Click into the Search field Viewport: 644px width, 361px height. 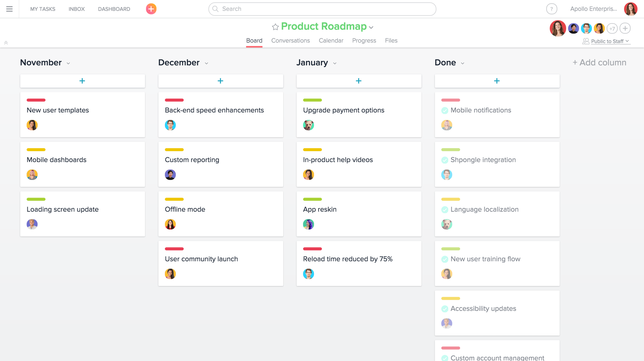click(322, 9)
